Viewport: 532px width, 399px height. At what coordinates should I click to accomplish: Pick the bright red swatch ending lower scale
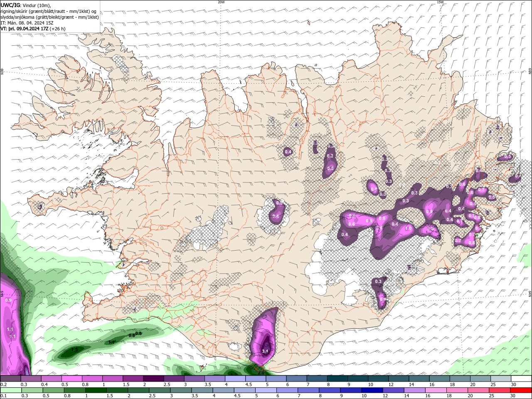(x=521, y=390)
